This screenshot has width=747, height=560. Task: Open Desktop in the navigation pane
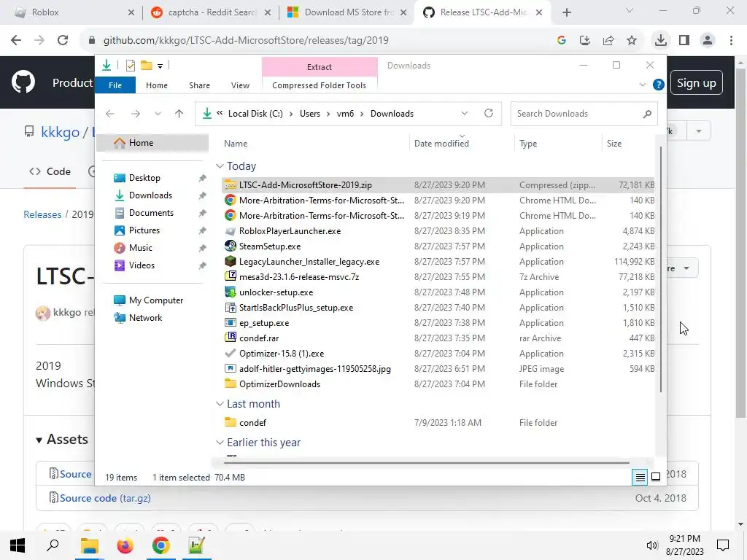coord(144,178)
